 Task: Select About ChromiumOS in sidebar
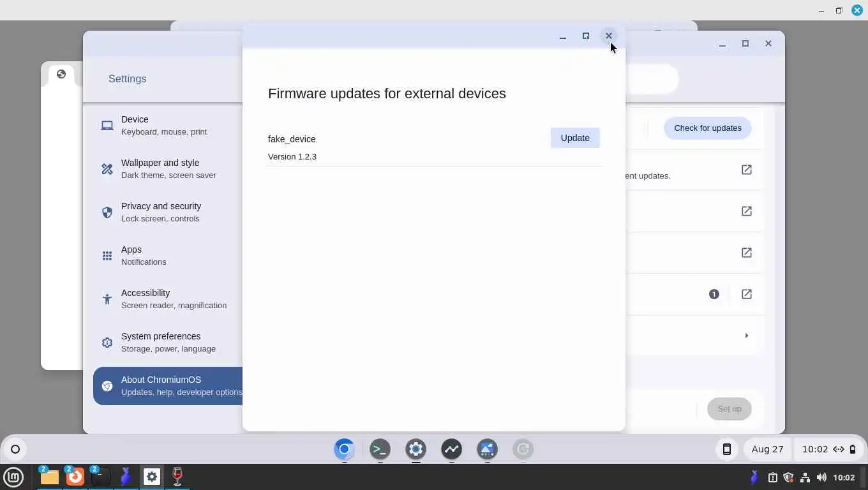pos(167,385)
